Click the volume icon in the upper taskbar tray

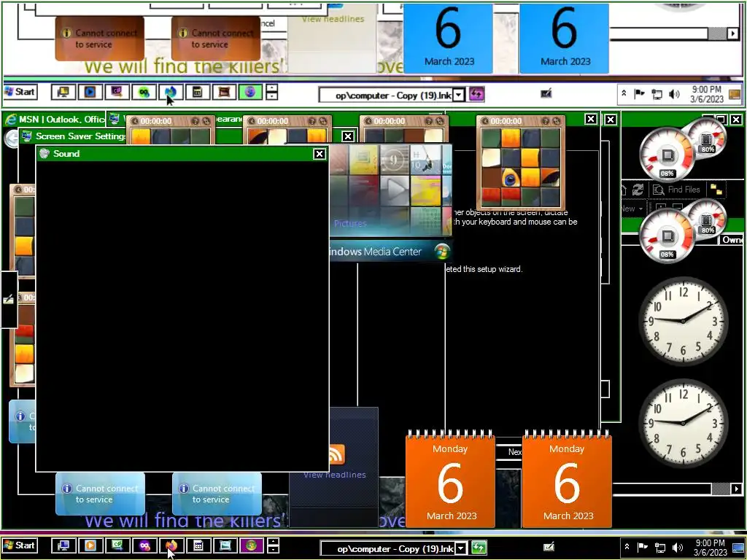674,94
